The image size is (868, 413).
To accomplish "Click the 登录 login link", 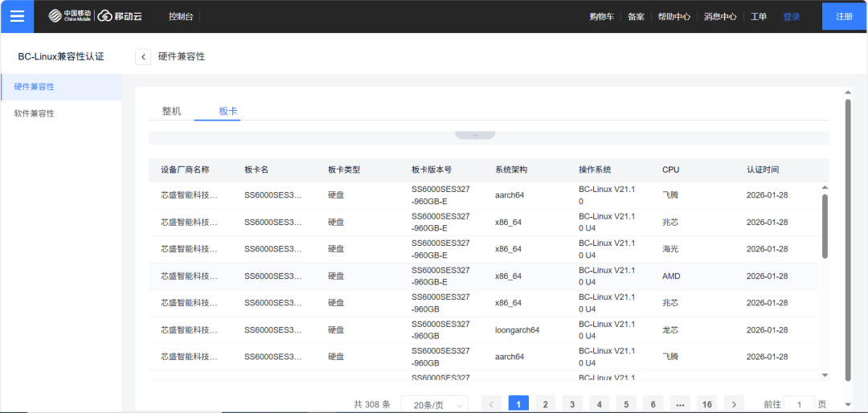I will point(791,17).
